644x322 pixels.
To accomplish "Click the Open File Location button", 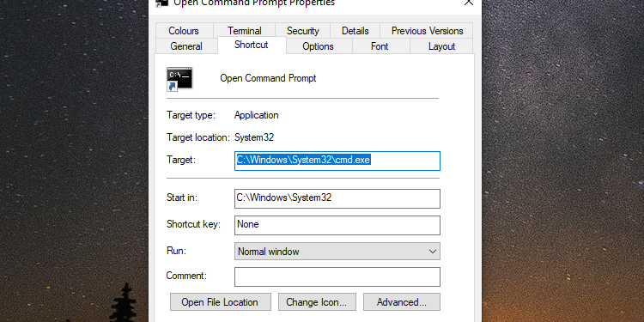I will (221, 302).
